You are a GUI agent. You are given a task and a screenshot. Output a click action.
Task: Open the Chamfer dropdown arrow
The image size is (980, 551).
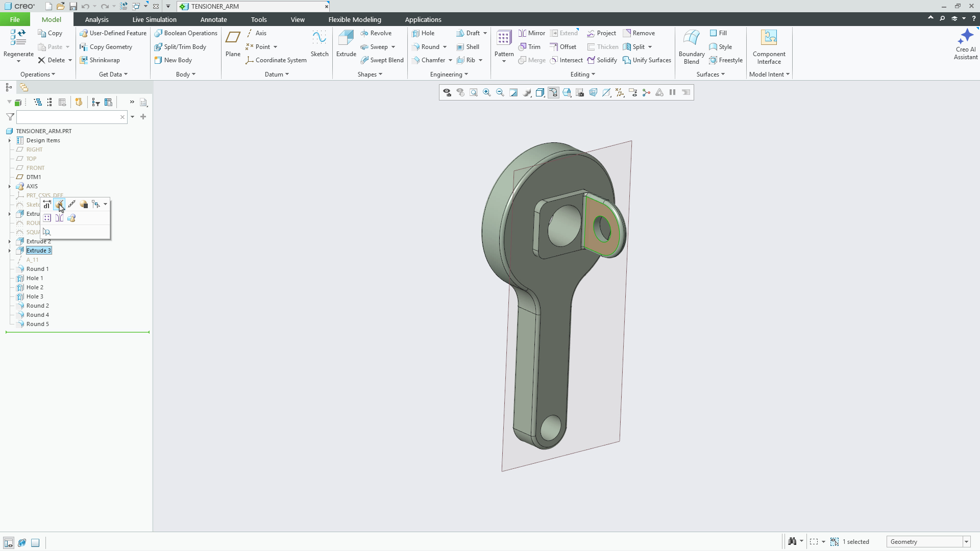450,60
